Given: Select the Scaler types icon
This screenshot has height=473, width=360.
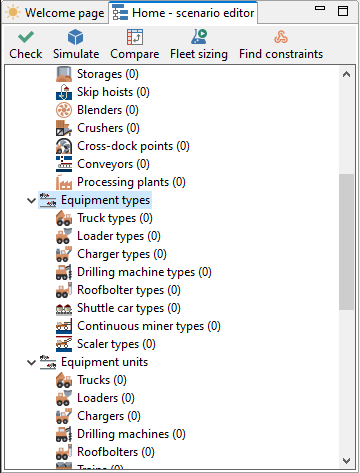Looking at the screenshot, I should point(64,344).
